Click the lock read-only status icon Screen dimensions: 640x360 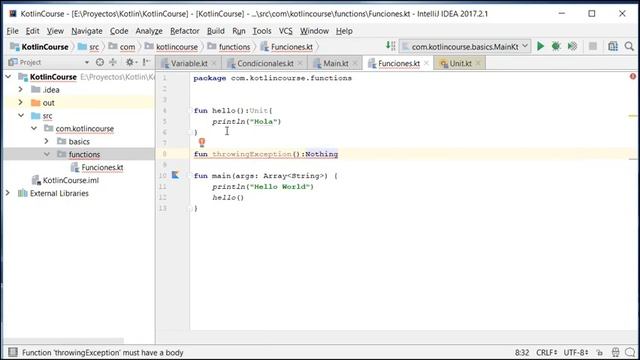click(x=599, y=352)
